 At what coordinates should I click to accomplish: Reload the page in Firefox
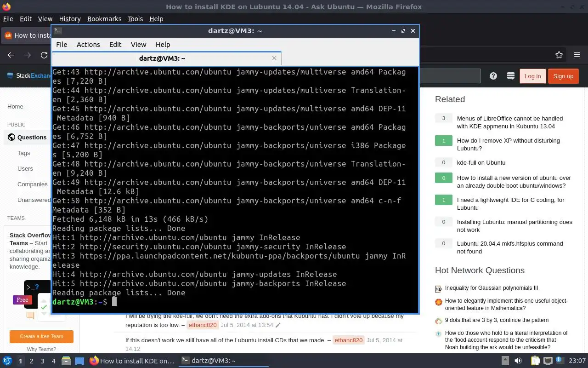tap(44, 55)
